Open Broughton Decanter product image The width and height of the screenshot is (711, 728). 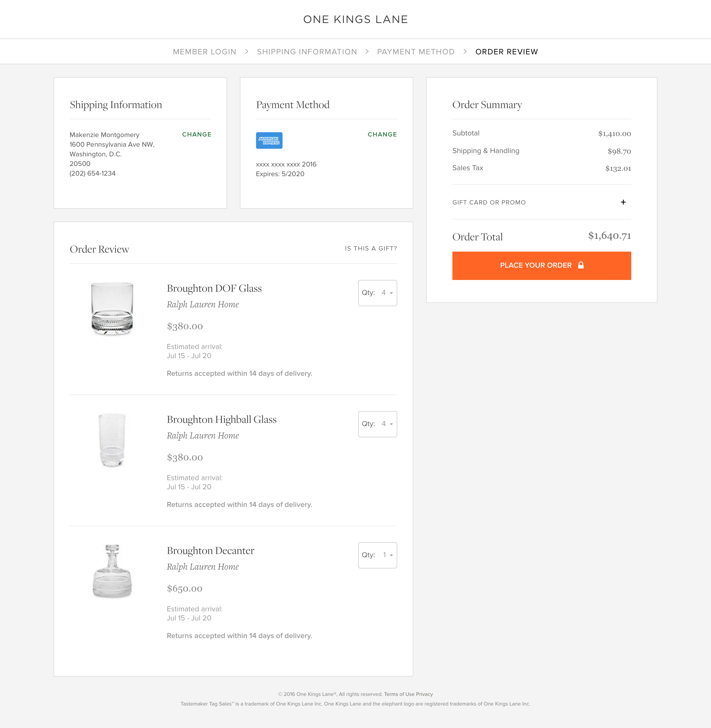point(112,571)
